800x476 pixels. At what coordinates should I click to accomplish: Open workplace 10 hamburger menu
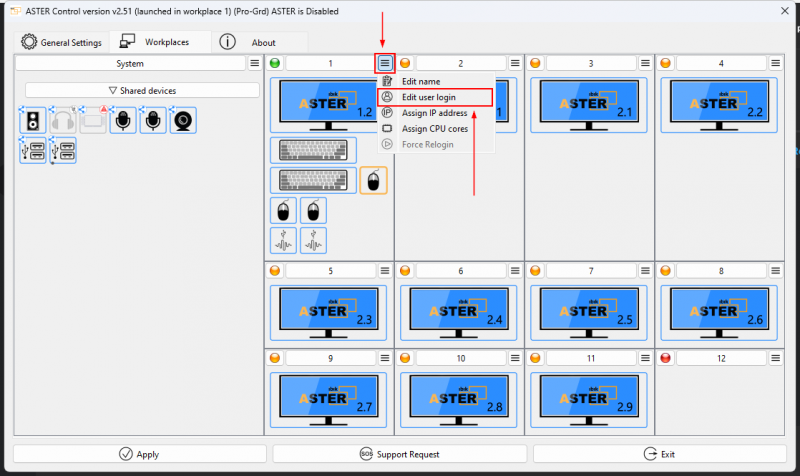(x=515, y=358)
